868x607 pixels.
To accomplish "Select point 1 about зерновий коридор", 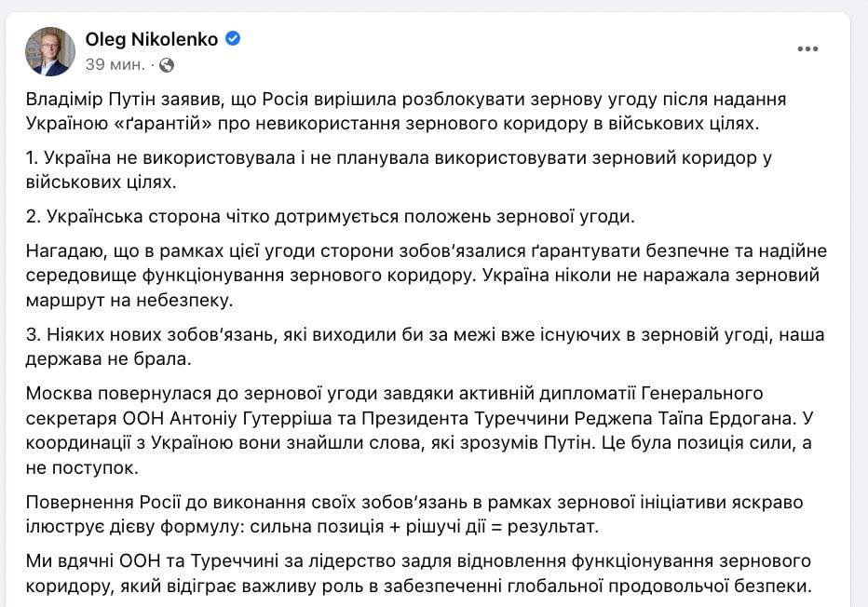I will (399, 169).
